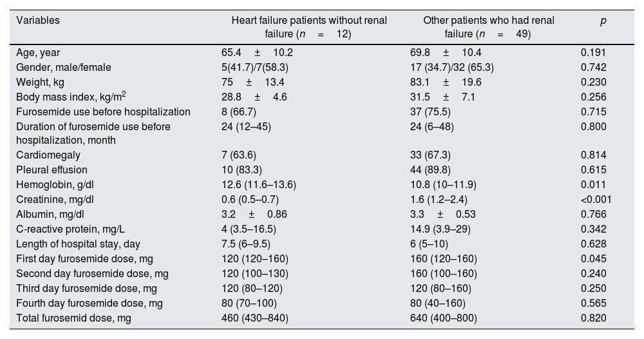Viewport: 644px width, 339px height.
Task: Select the "Age, year" row label
Action: tap(38, 53)
